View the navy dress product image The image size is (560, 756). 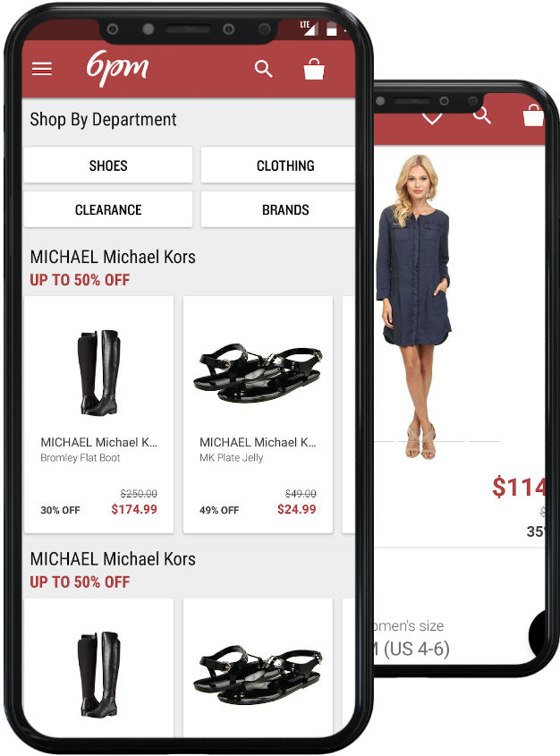pyautogui.click(x=416, y=306)
